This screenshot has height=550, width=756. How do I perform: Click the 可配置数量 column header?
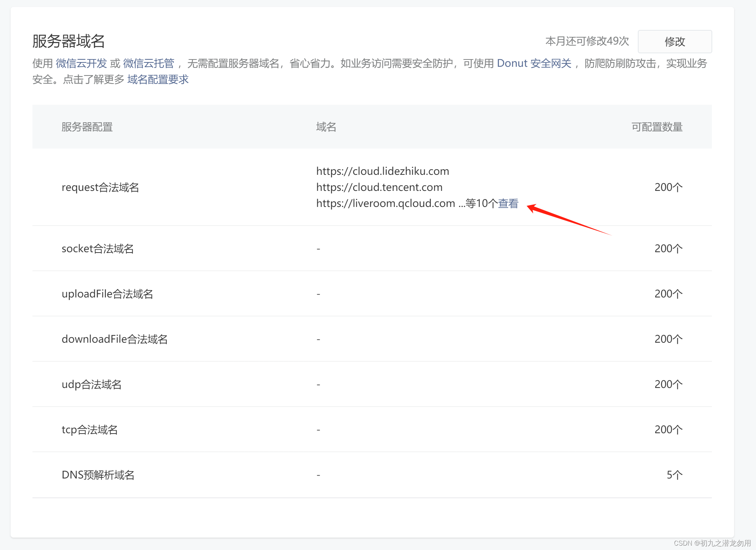click(656, 127)
